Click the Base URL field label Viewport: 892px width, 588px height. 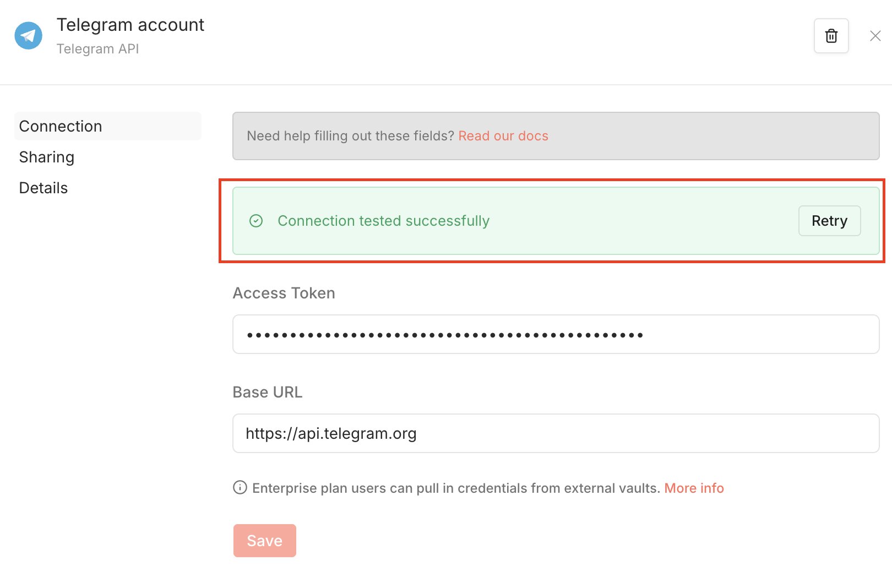pos(268,392)
